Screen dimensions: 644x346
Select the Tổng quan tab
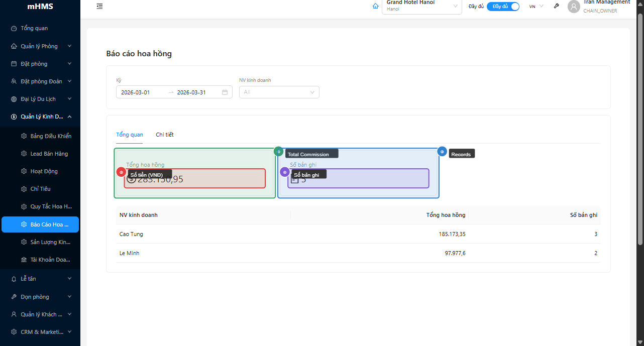pos(130,135)
